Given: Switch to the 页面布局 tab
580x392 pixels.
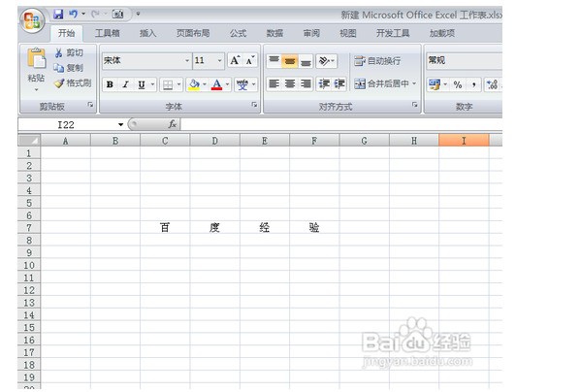Looking at the screenshot, I should pyautogui.click(x=193, y=33).
